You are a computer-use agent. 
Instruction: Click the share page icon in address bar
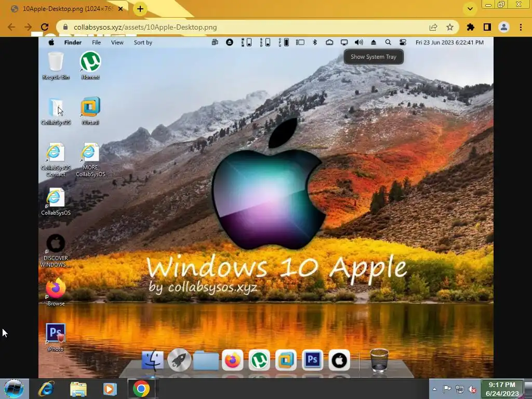click(433, 27)
